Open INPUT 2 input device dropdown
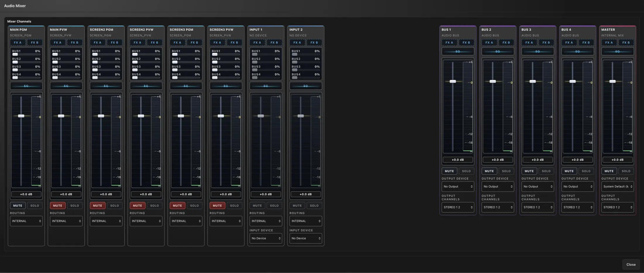644x273 pixels. 306,238
